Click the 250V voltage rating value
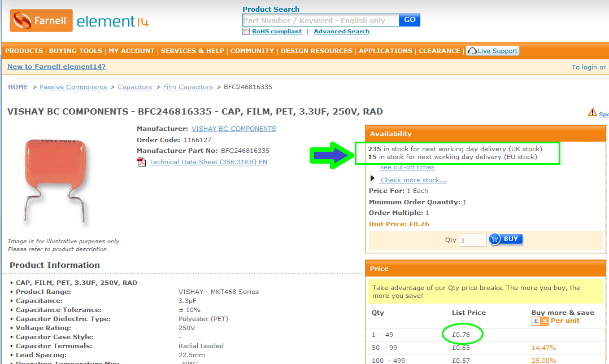The width and height of the screenshot is (609, 364). click(x=186, y=328)
